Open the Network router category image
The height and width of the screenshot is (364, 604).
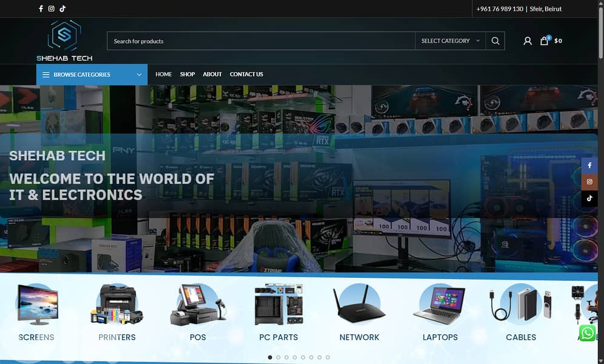tap(359, 304)
